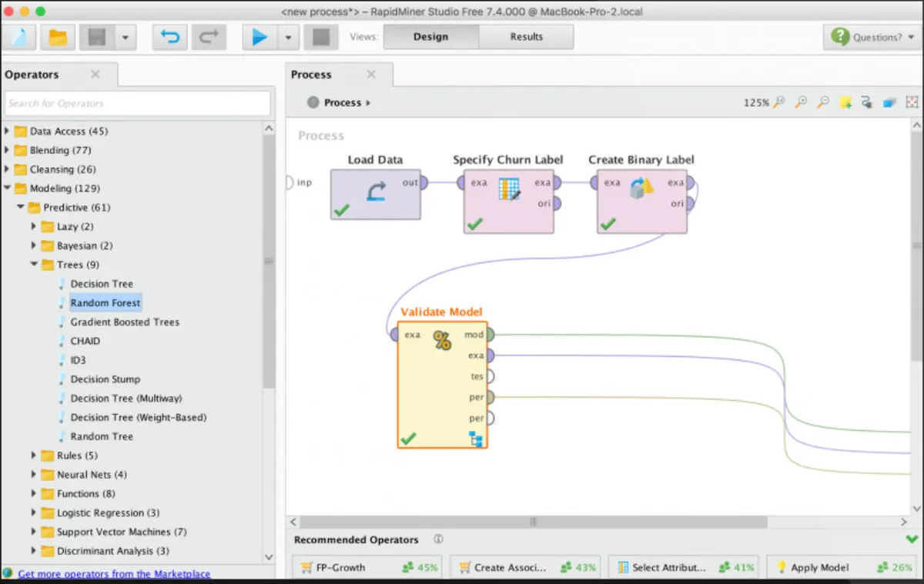This screenshot has width=924, height=584.
Task: Click the Run process play button
Action: 259,37
